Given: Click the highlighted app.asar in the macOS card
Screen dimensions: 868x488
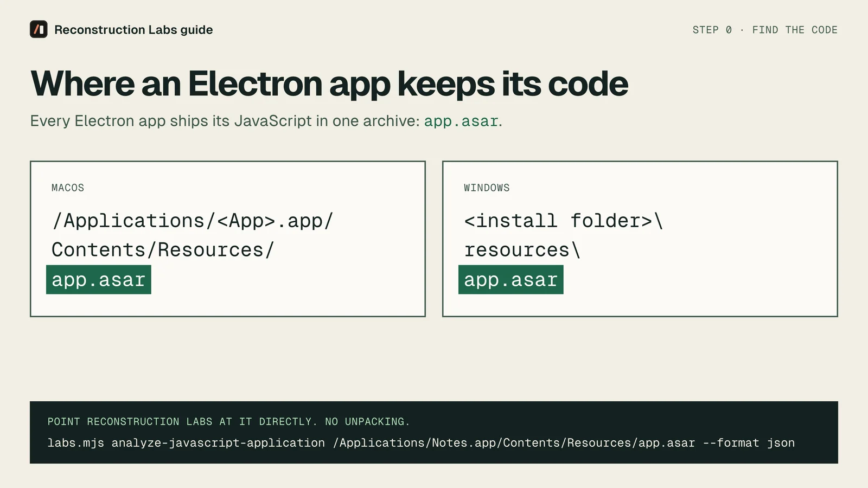Looking at the screenshot, I should (99, 280).
